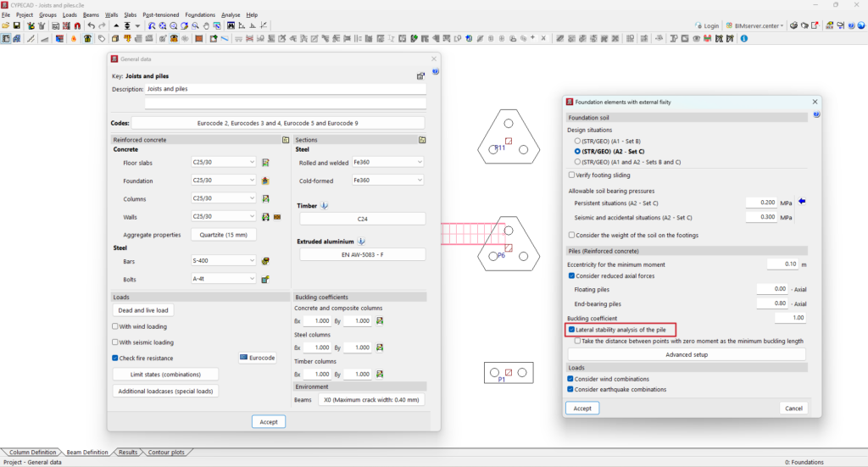Open the Foundations menu
Image resolution: width=868 pixels, height=467 pixels.
[x=200, y=15]
